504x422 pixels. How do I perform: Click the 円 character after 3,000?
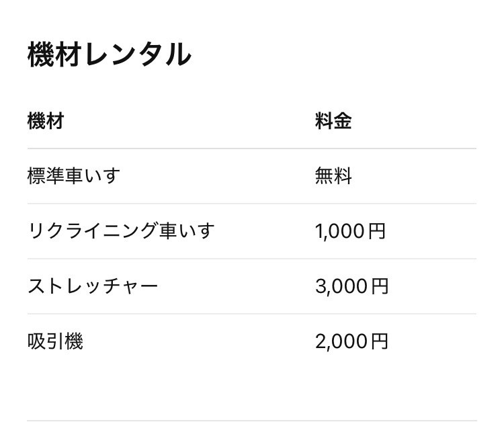coord(380,287)
